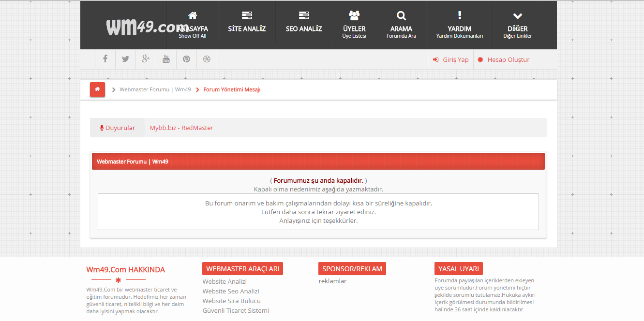644x321 pixels.
Task: Open YARDIM help documents
Action: 459,25
